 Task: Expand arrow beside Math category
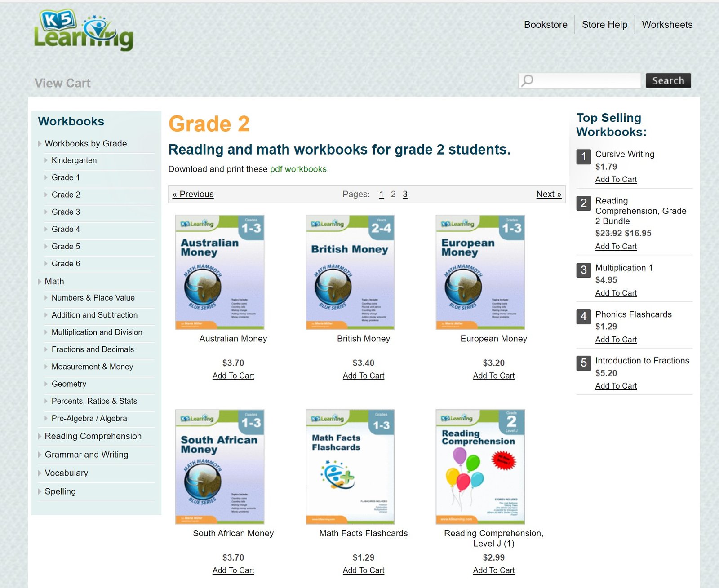pyautogui.click(x=40, y=282)
